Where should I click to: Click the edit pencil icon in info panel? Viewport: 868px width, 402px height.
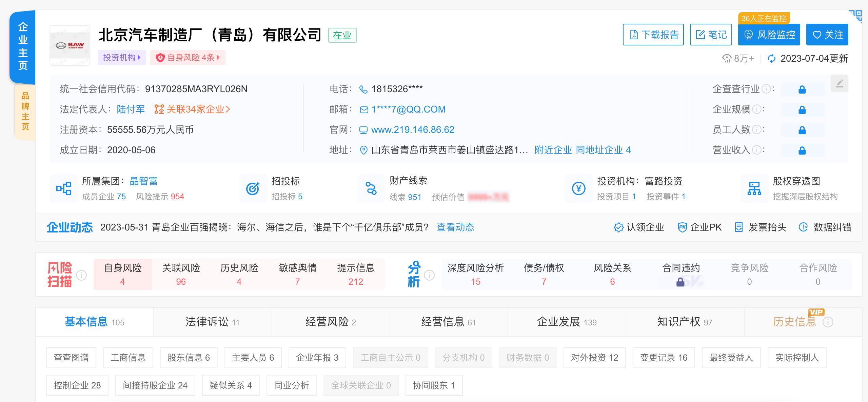(839, 83)
